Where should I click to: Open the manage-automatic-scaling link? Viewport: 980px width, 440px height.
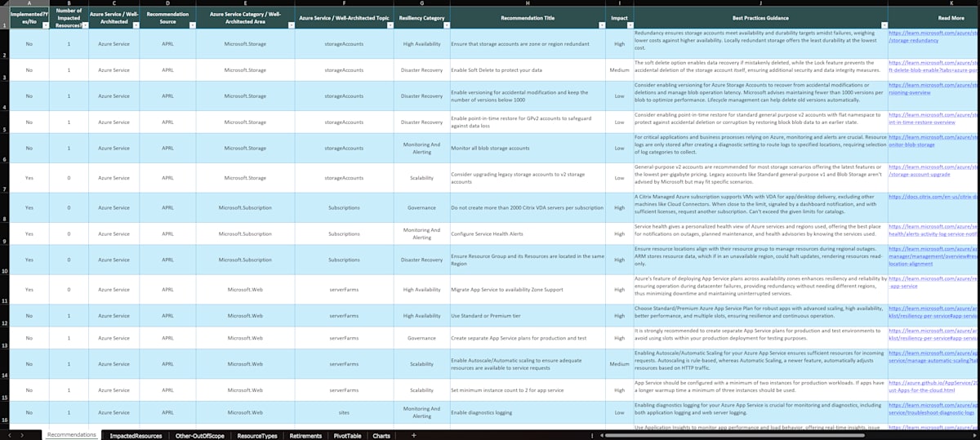(934, 356)
